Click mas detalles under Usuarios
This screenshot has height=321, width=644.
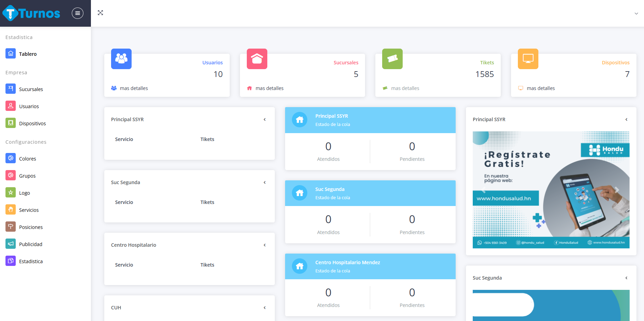pyautogui.click(x=134, y=88)
